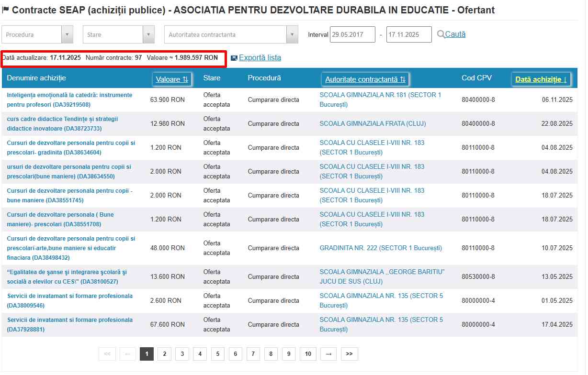Click the interval end date field
Image resolution: width=588 pixels, height=375 pixels.
[408, 34]
